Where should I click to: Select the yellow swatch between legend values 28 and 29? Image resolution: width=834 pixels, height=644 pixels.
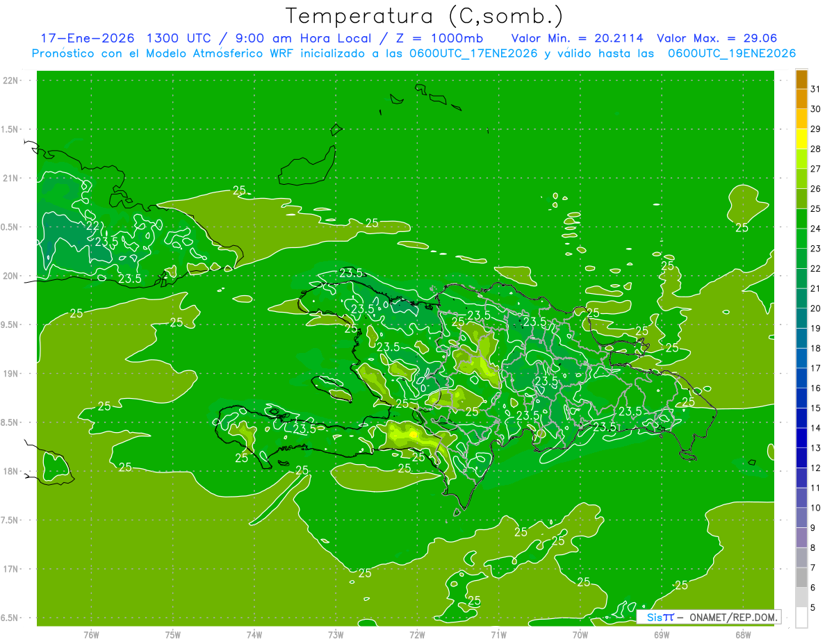point(801,139)
